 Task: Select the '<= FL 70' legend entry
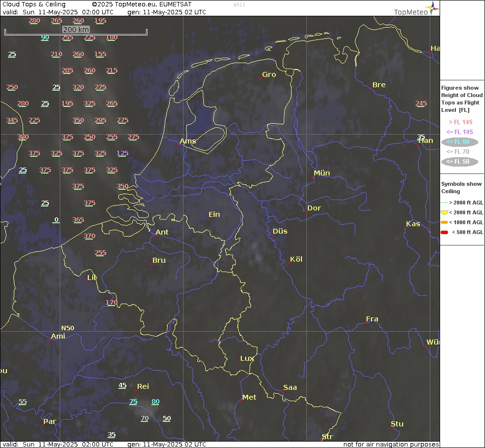(458, 152)
